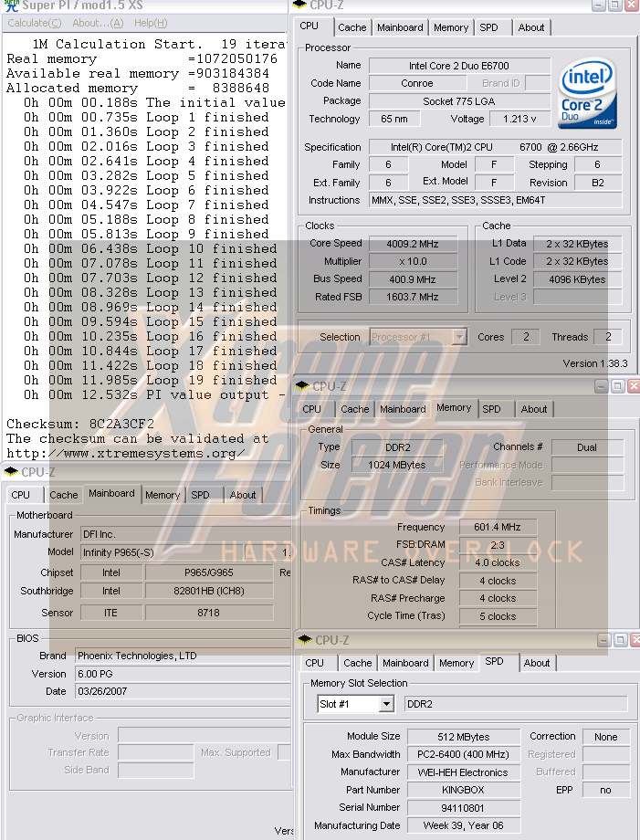The width and height of the screenshot is (640, 840).
Task: Click the xtremesystems.org URL text in Super PI
Action: click(x=126, y=453)
